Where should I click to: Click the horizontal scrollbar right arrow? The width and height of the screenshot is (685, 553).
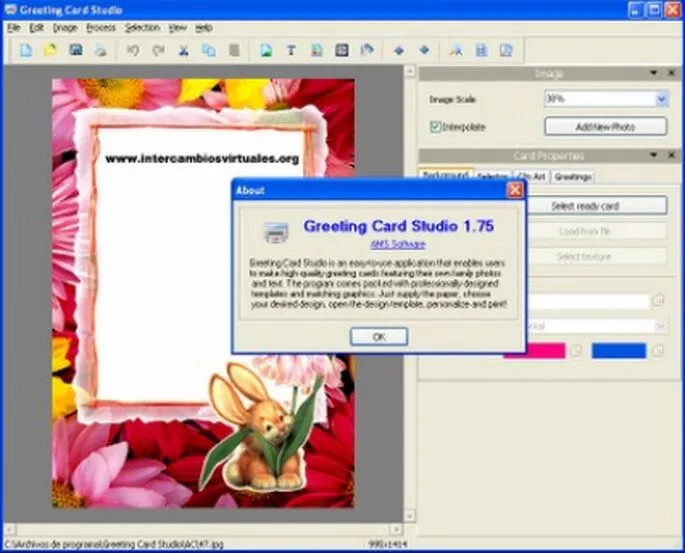(396, 529)
